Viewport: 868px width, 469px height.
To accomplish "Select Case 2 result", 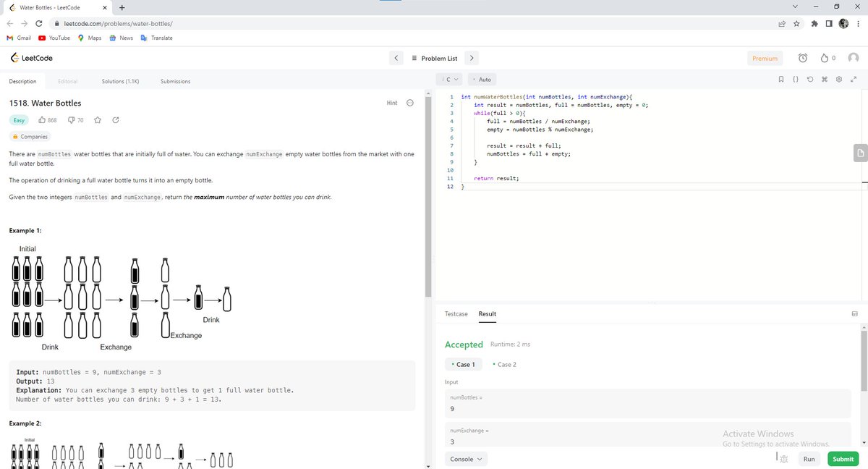I will pos(504,364).
